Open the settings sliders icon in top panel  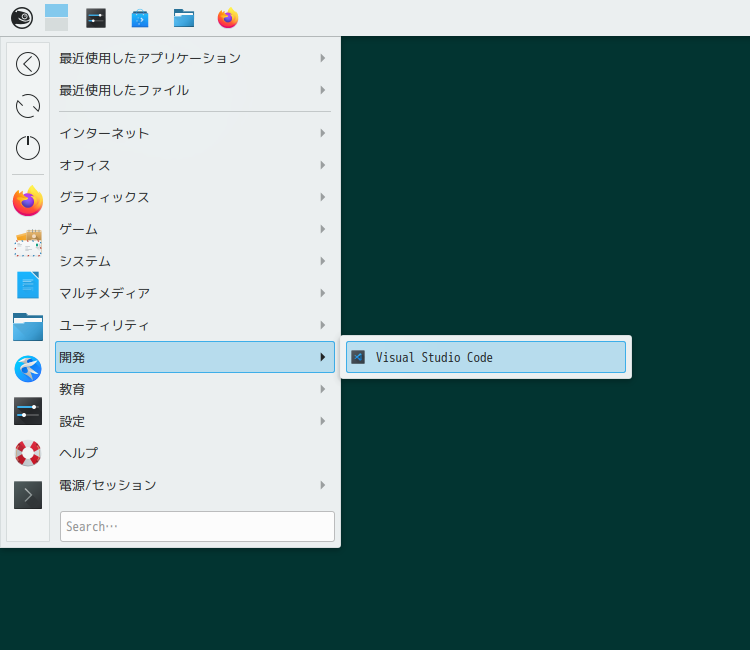96,18
